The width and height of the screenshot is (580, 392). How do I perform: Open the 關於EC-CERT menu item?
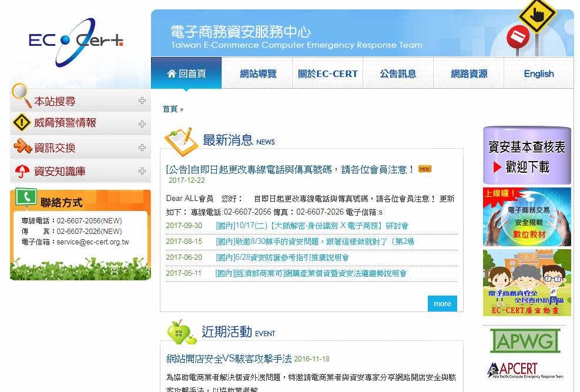pos(328,73)
